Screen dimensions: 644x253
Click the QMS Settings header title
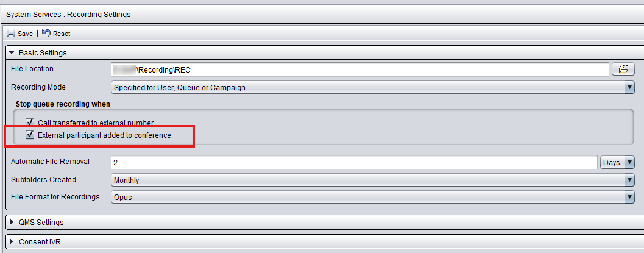click(x=41, y=222)
